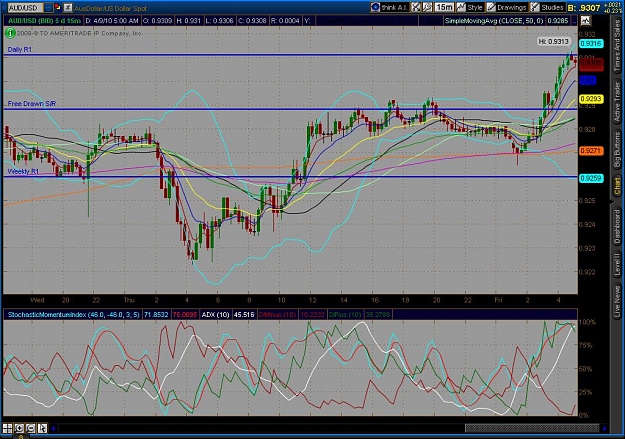This screenshot has width=625, height=439.
Task: Click the ADX (10) study label
Action: (215, 315)
